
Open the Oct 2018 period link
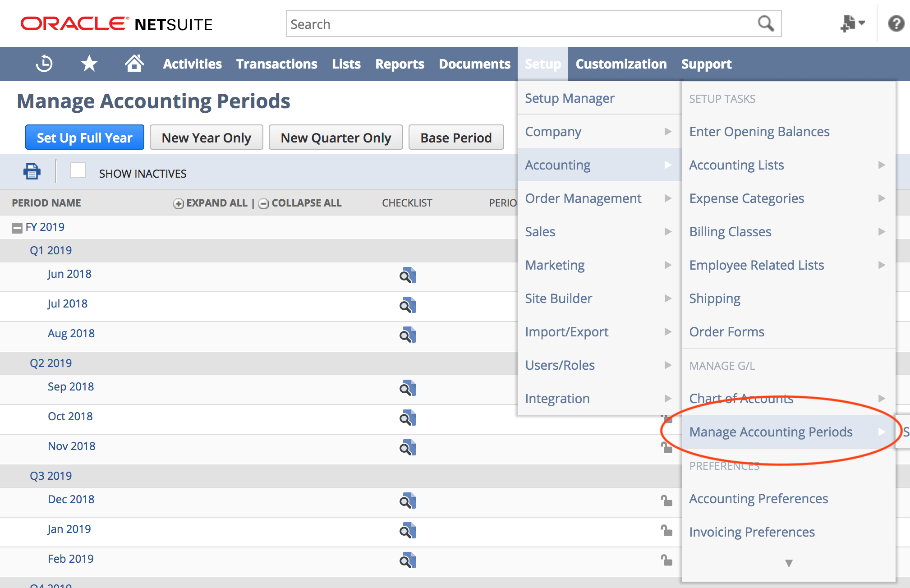(x=70, y=416)
